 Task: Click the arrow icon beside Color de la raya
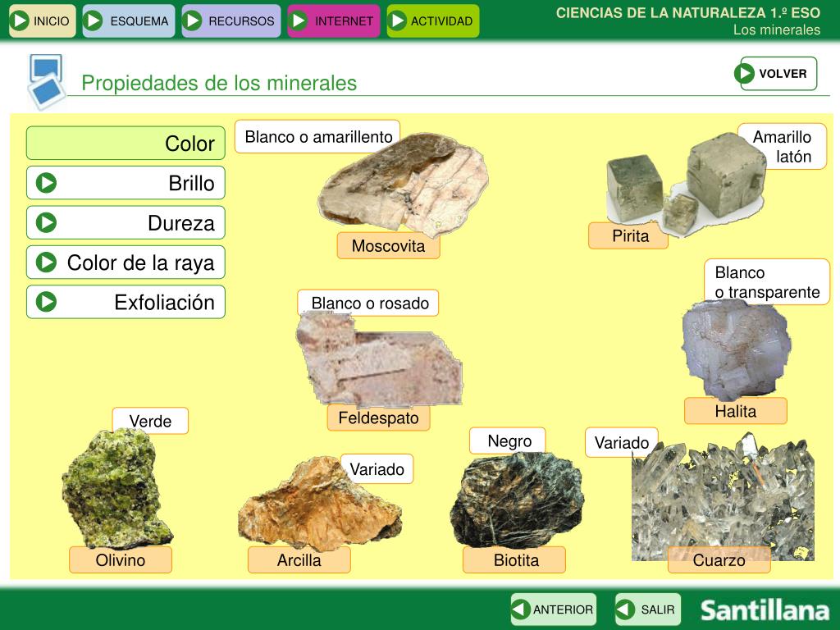pyautogui.click(x=47, y=262)
